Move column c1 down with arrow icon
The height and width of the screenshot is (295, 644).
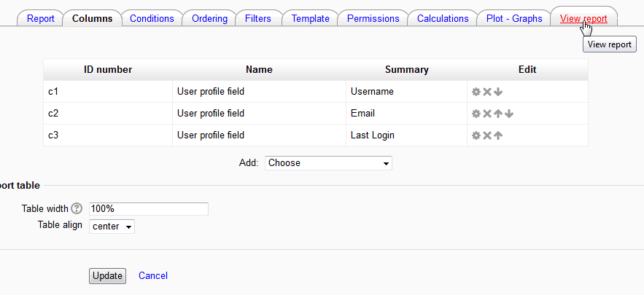point(498,92)
